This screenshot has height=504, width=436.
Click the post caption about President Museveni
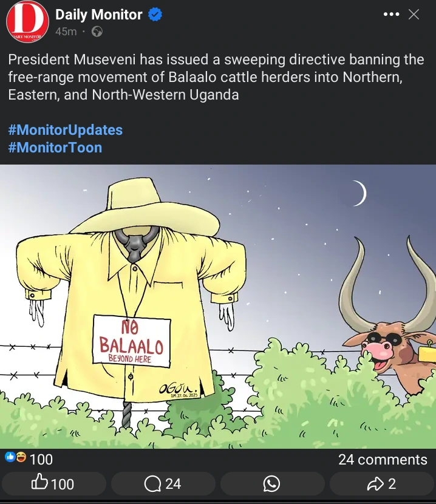pos(216,77)
